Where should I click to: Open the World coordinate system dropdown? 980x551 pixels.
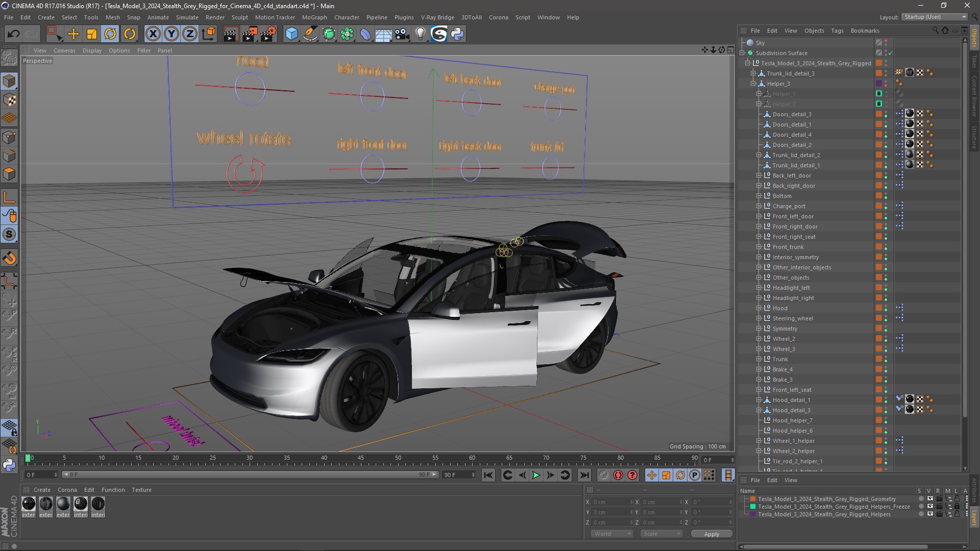click(611, 534)
